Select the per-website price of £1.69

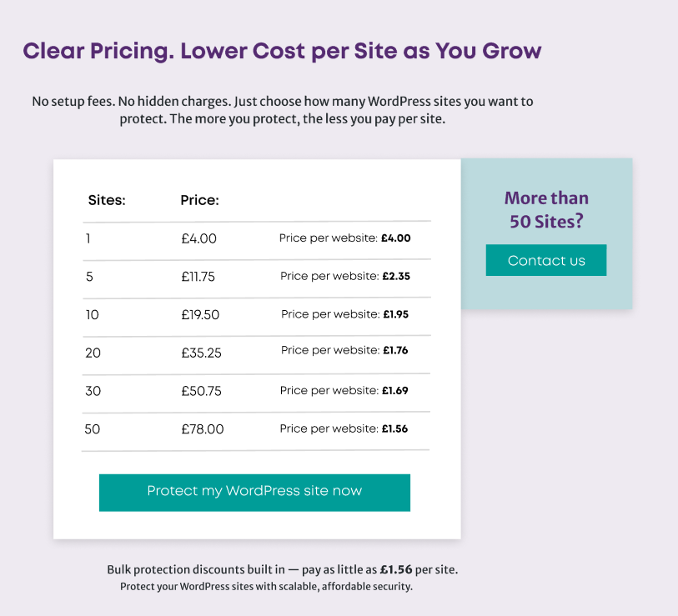pos(394,390)
